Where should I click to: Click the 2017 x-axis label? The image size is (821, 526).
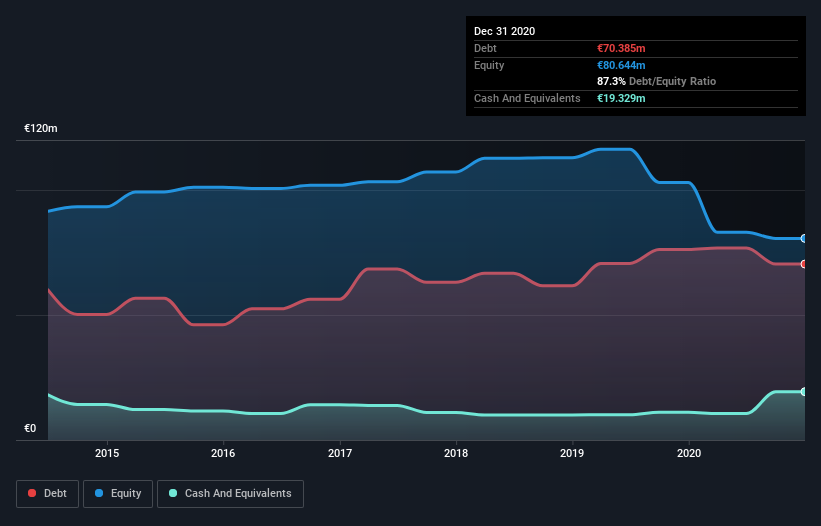pos(340,453)
